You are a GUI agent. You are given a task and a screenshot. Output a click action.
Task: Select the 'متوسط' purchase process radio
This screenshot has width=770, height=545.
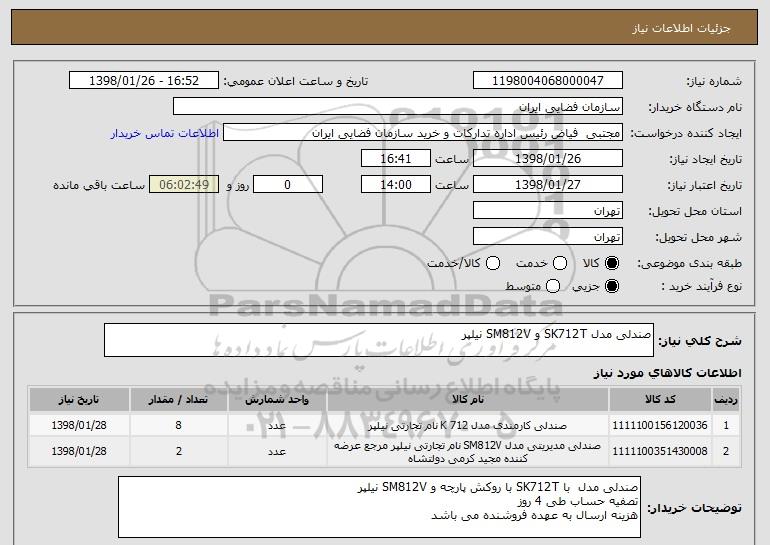click(553, 286)
